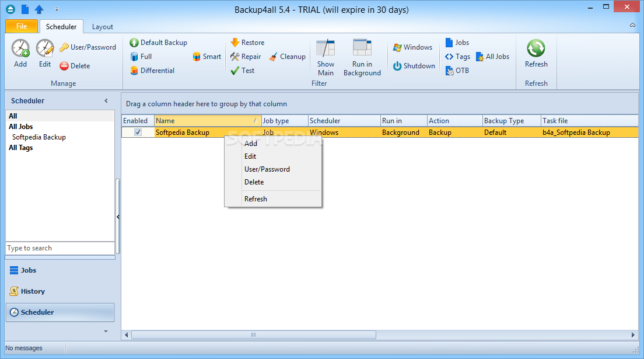The image size is (644, 359).
Task: Click the splitter collapse arrow beside sidebar
Action: coord(118,217)
